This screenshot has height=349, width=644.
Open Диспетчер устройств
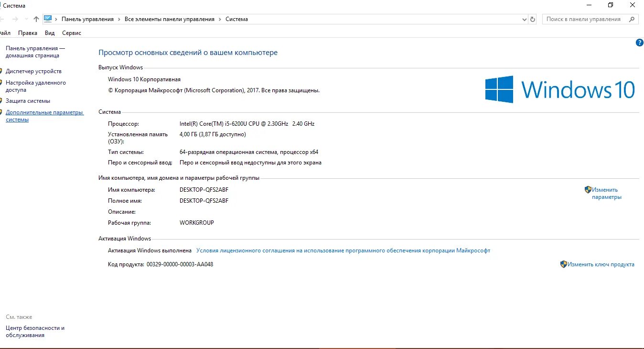[33, 71]
